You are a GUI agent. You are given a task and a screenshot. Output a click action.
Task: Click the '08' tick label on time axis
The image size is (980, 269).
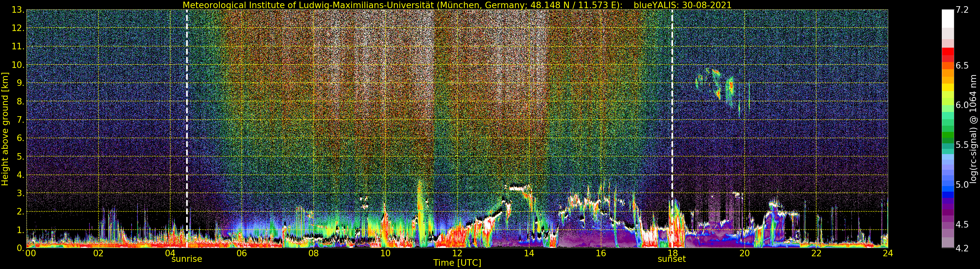pos(313,253)
